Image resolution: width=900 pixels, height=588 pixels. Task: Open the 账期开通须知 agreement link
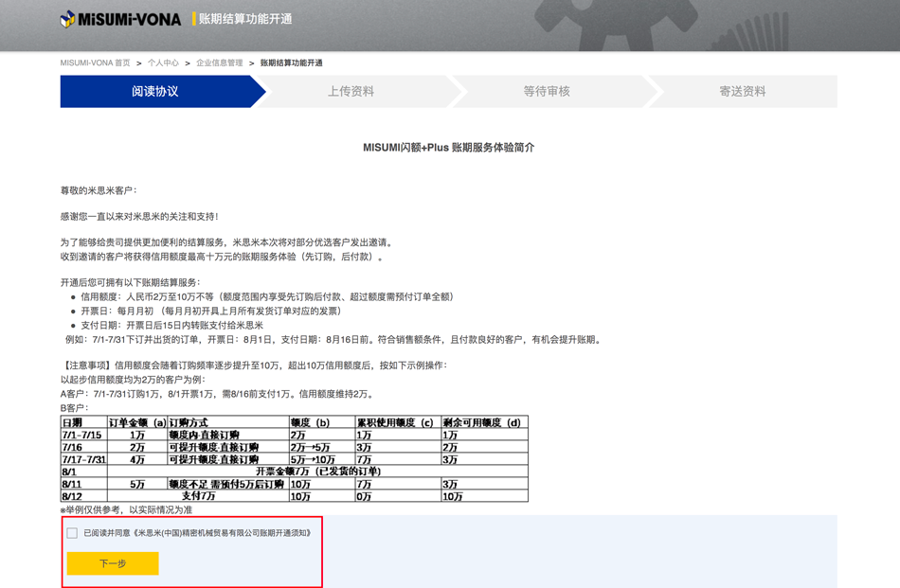[x=223, y=533]
